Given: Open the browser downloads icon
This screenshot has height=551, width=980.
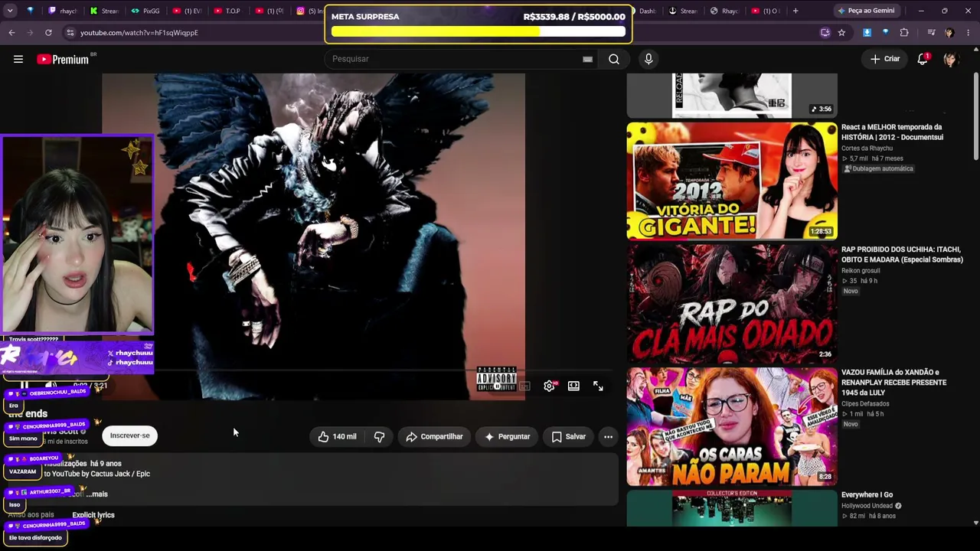Looking at the screenshot, I should click(x=867, y=33).
